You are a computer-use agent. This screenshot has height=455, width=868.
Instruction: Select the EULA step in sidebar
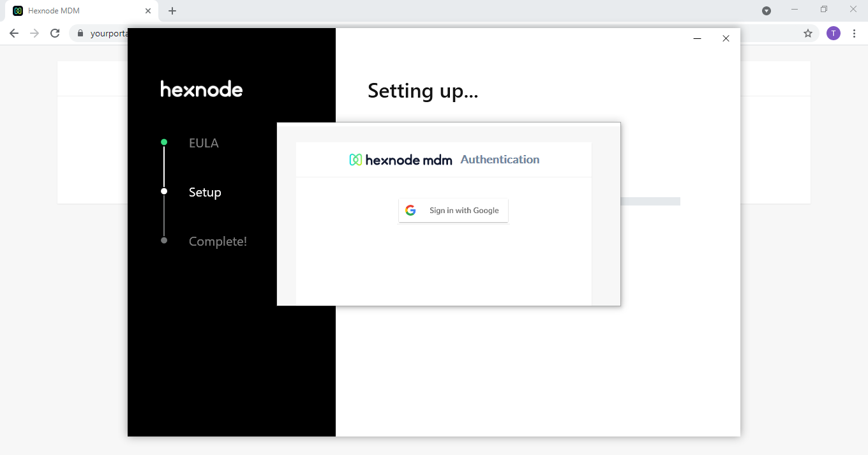tap(204, 143)
